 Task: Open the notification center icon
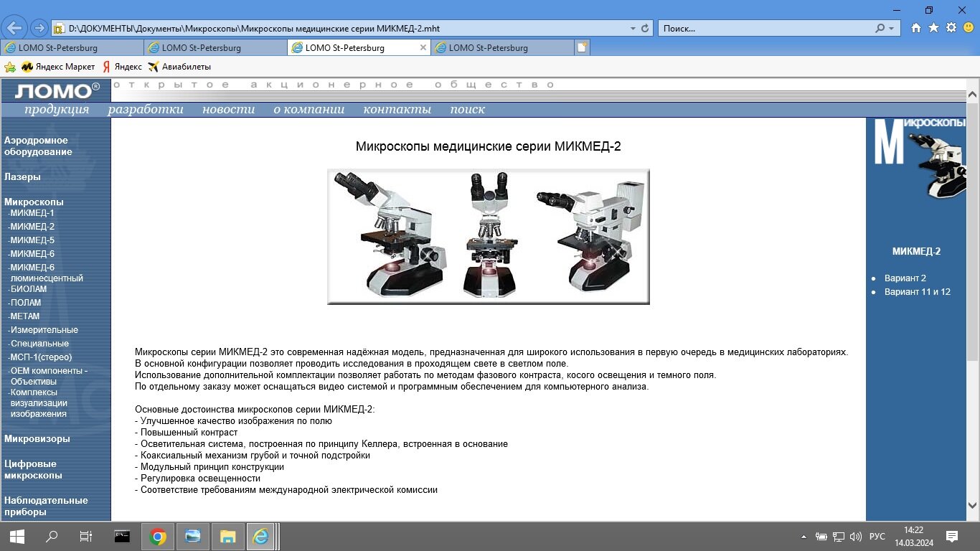pyautogui.click(x=952, y=537)
